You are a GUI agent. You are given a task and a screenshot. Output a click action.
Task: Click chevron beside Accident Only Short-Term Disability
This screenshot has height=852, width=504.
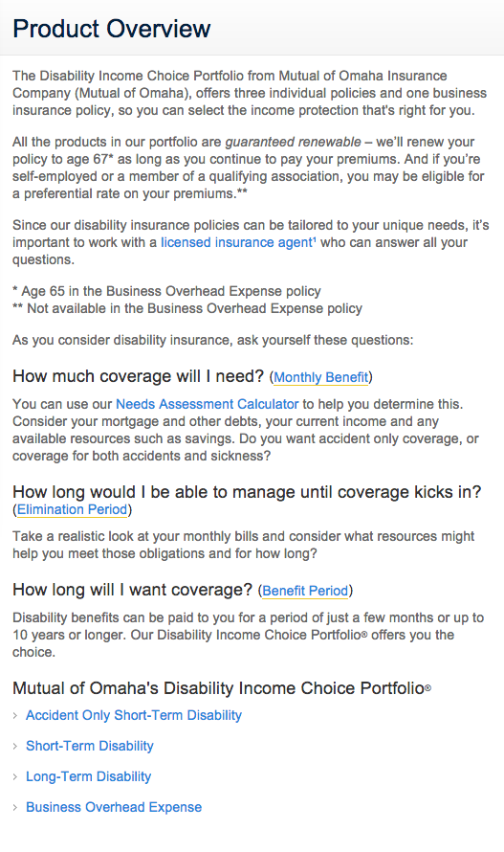coord(15,716)
